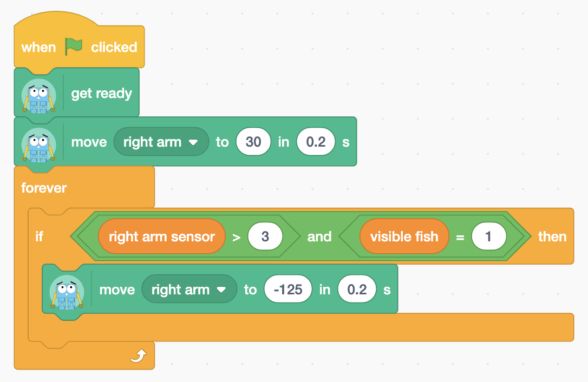
Task: Edit the -125 position value field
Action: 288,289
